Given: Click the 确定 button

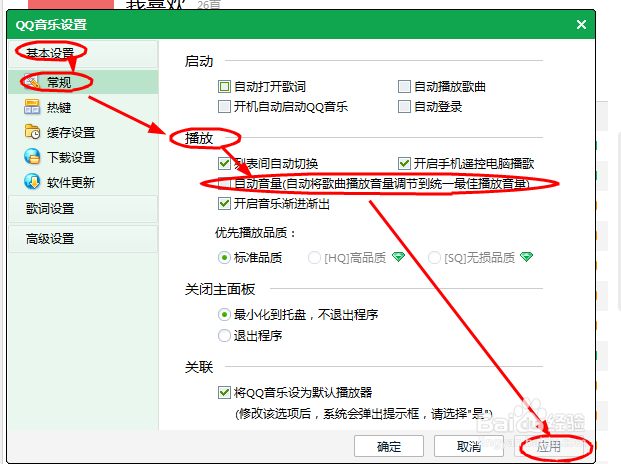Looking at the screenshot, I should click(x=389, y=446).
